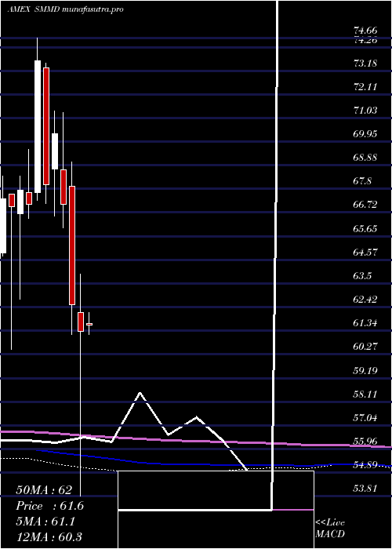
Task: Click the tallest white candlestick body
Action: [x=38, y=126]
